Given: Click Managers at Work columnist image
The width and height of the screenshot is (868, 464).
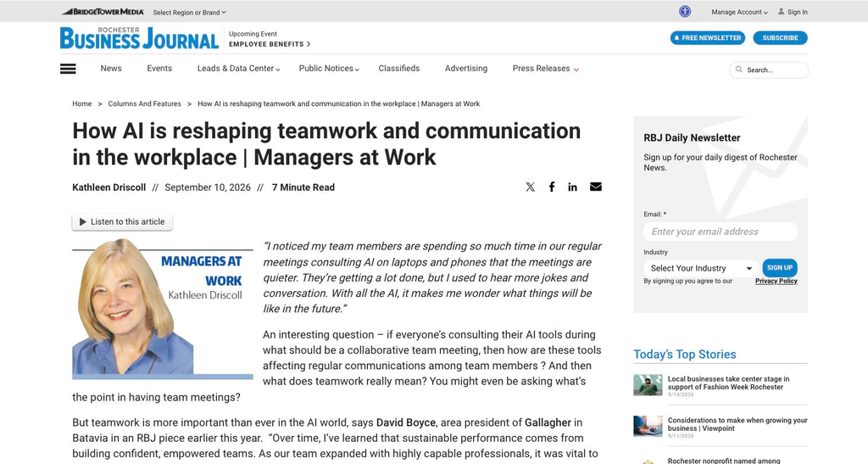Looking at the screenshot, I should [x=162, y=309].
